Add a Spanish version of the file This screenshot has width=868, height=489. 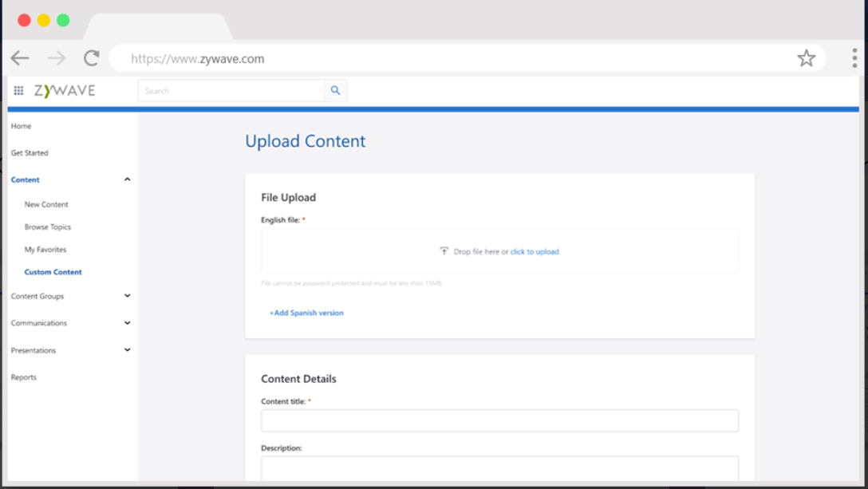(x=306, y=312)
